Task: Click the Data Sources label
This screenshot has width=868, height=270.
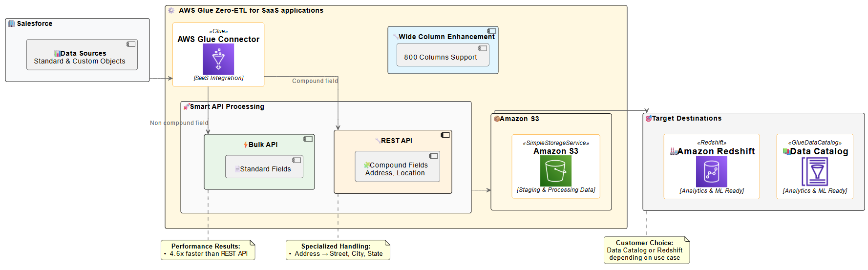Action: (x=83, y=53)
